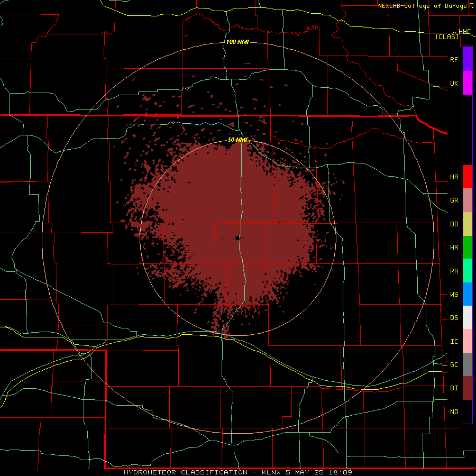
Task: Click the [CLAS] units label
Action: [447, 37]
